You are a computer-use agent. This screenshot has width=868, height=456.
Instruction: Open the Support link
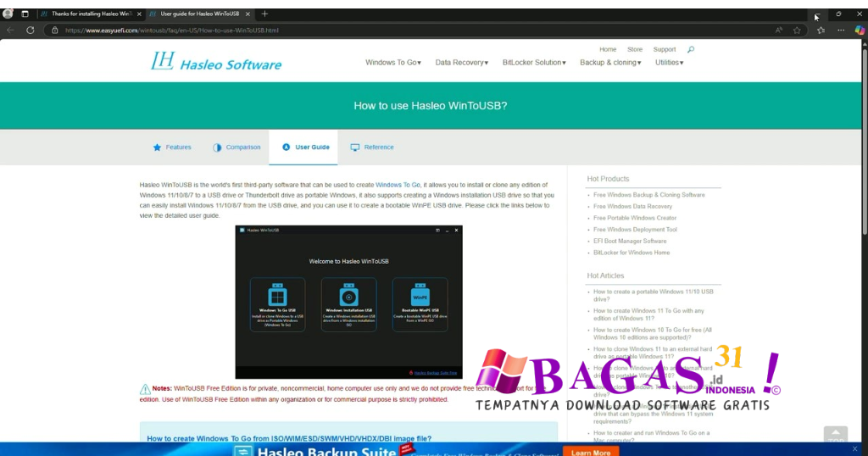(x=665, y=49)
